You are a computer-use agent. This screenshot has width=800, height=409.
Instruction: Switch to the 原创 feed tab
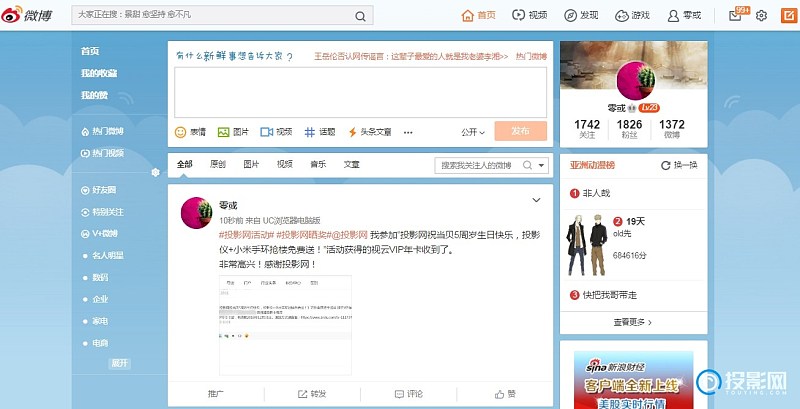217,164
